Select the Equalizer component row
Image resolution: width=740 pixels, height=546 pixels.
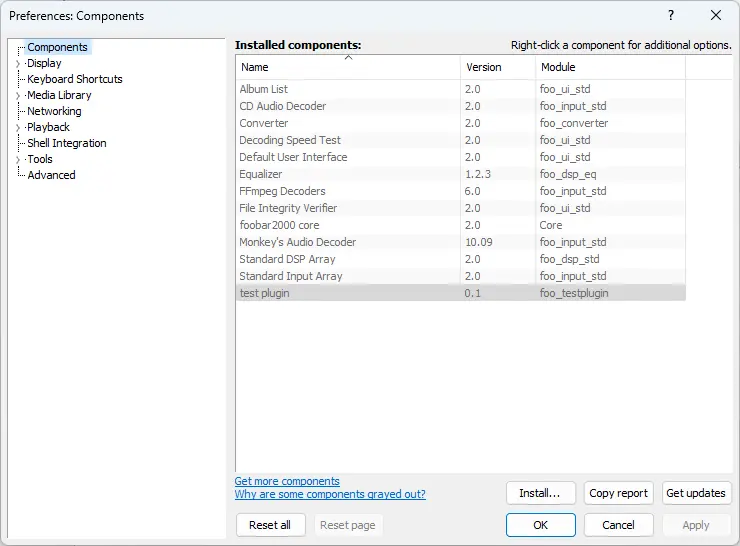click(461, 174)
